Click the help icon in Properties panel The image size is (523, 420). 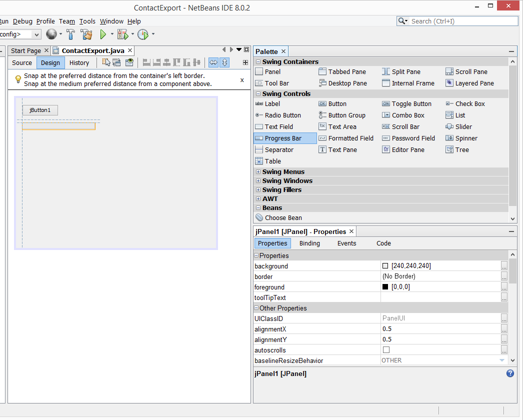coord(510,373)
